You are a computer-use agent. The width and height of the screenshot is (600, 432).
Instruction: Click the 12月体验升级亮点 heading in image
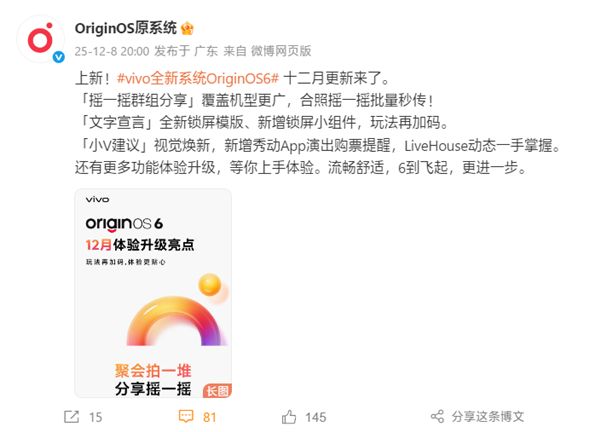(x=140, y=245)
